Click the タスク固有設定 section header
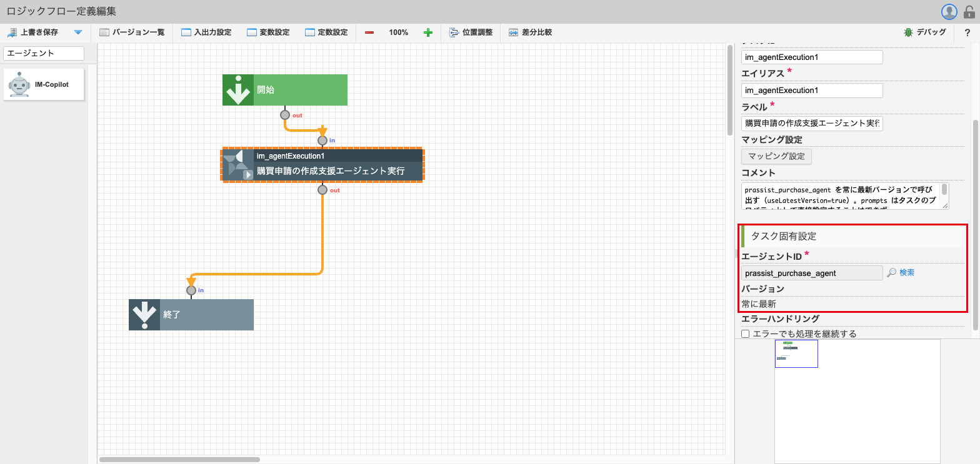 click(x=852, y=237)
